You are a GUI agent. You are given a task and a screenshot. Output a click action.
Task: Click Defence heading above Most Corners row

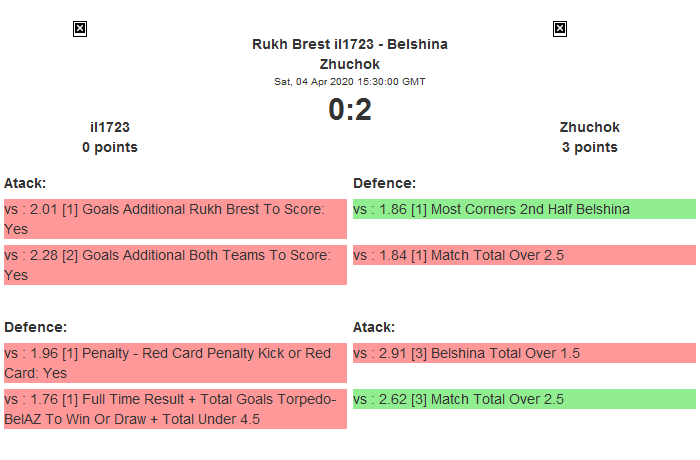[x=384, y=183]
